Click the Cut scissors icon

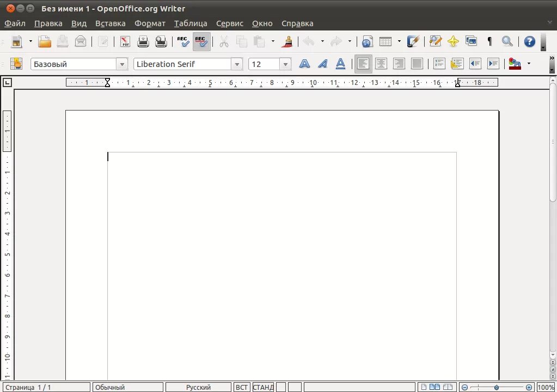(224, 41)
